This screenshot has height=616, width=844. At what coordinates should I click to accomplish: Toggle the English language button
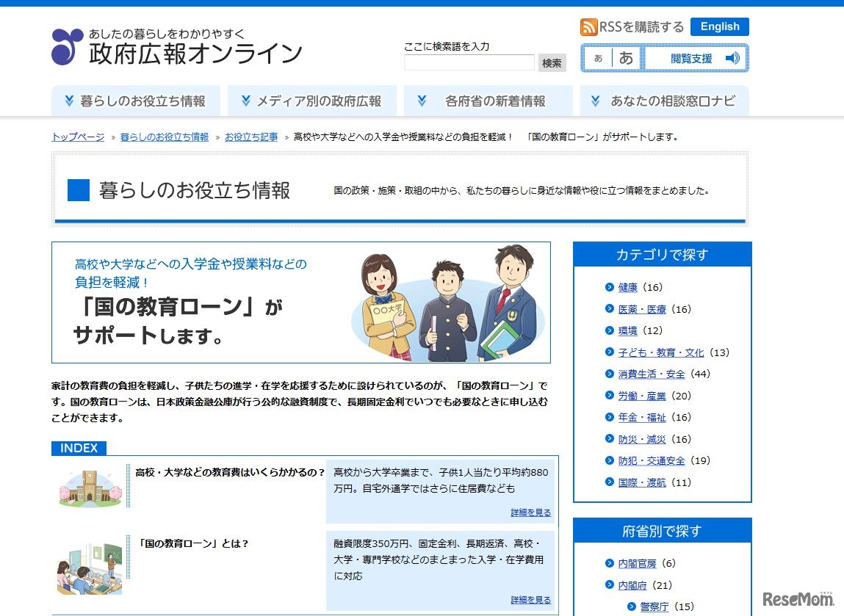719,26
